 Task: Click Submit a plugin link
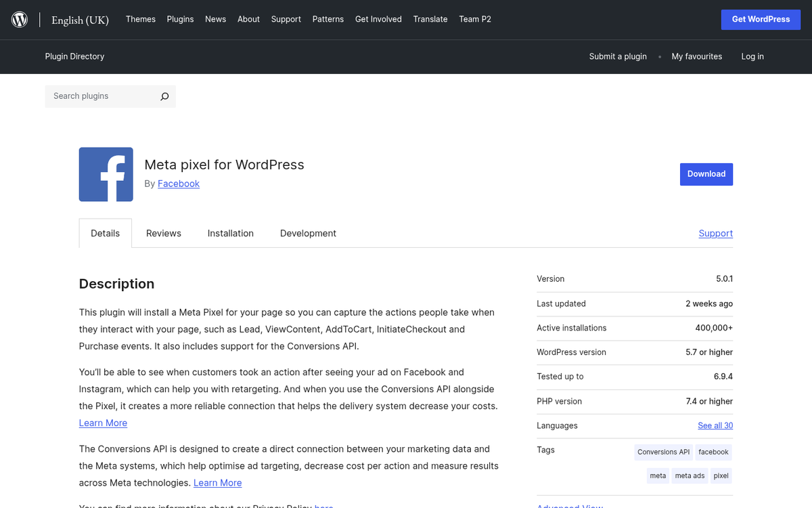click(618, 56)
